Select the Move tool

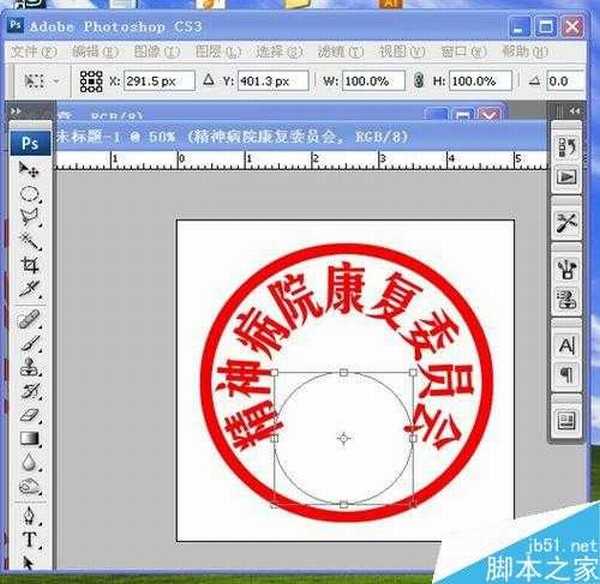tap(29, 169)
